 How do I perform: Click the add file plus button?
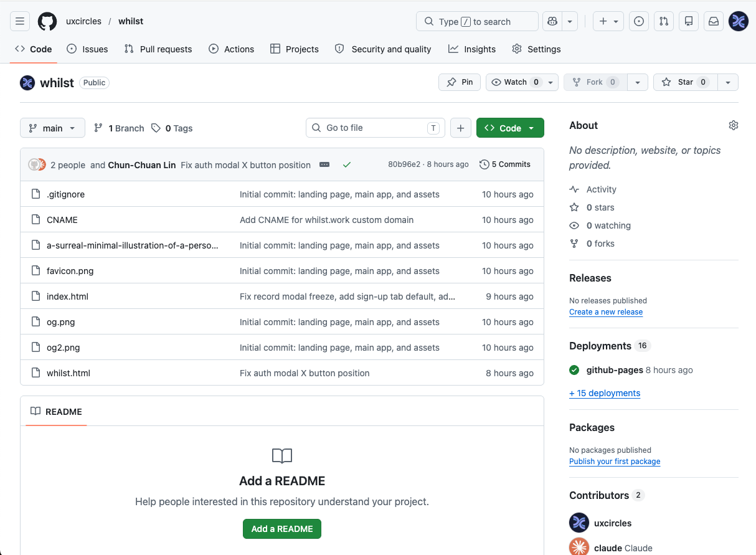460,128
